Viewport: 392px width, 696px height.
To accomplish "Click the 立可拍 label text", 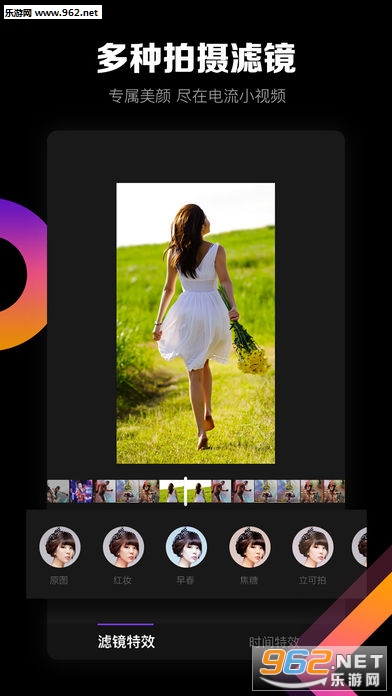I will pyautogui.click(x=313, y=580).
